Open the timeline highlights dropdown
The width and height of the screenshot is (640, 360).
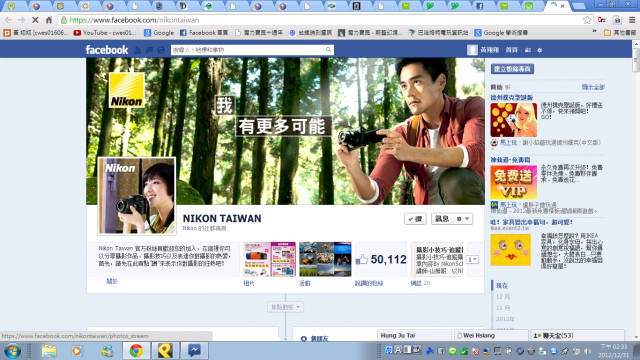coord(285,307)
